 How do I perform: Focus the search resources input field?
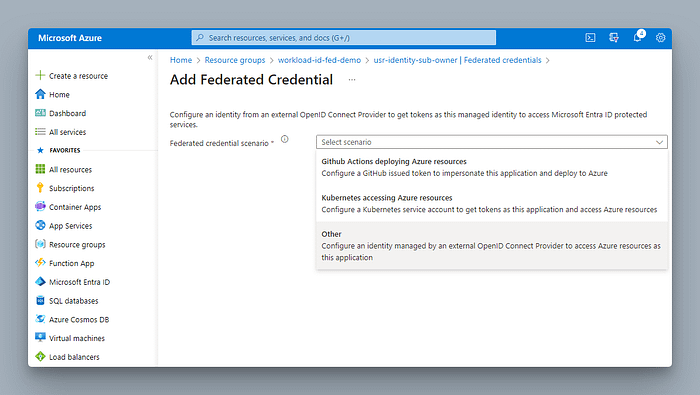[x=344, y=37]
